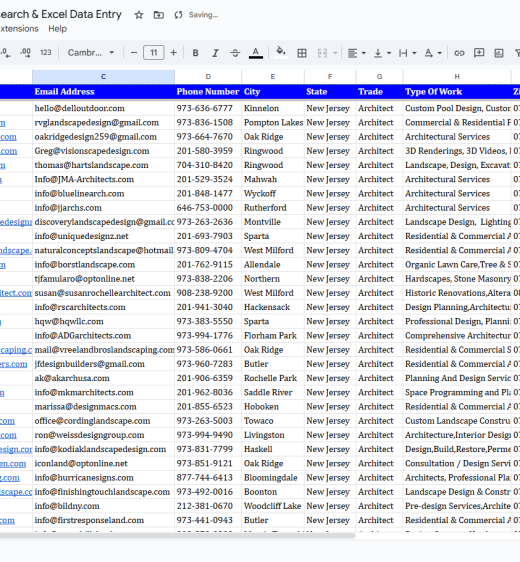Select column F header
The image size is (520, 562).
pos(330,77)
